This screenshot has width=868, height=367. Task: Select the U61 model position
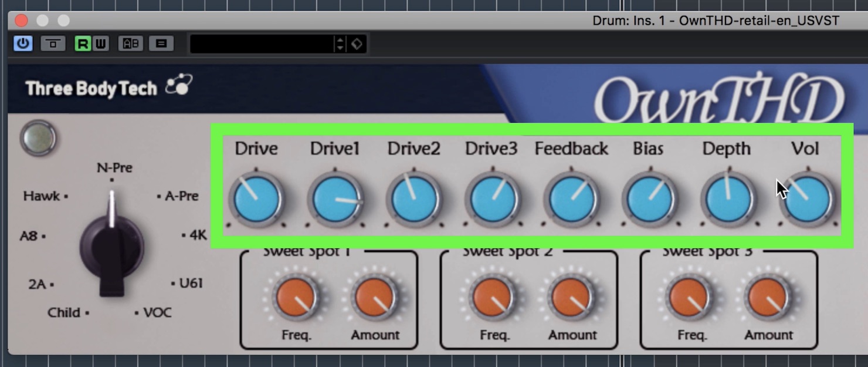click(191, 283)
